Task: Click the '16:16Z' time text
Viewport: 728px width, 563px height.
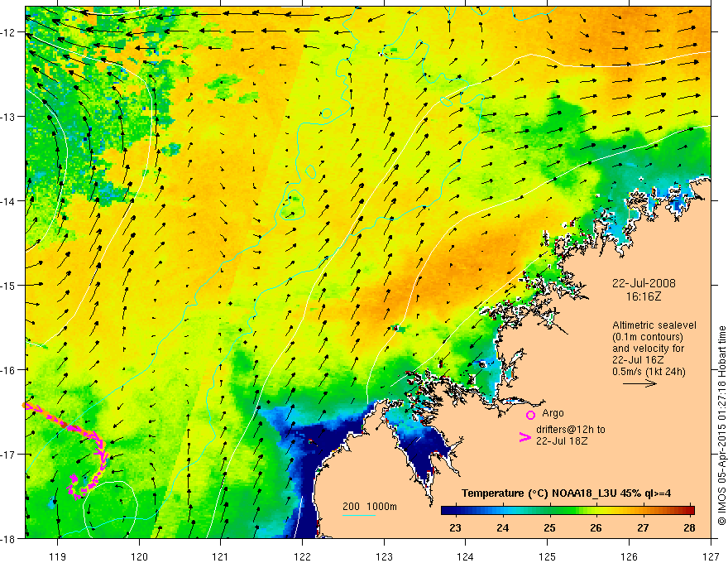Action: [x=643, y=296]
